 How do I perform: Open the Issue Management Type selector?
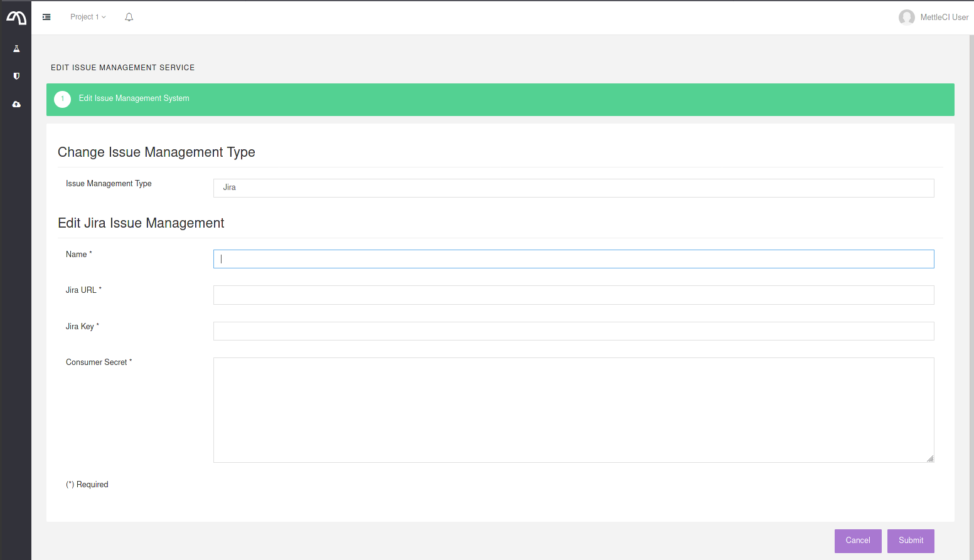(573, 188)
